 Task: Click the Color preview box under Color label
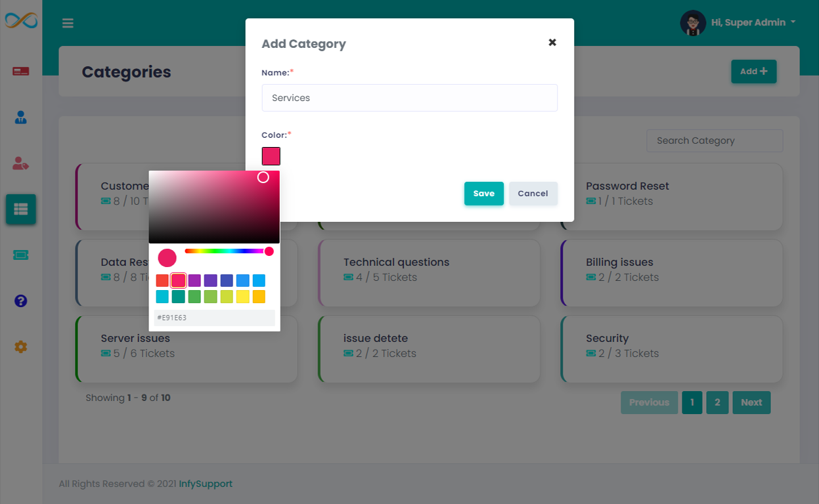(271, 156)
